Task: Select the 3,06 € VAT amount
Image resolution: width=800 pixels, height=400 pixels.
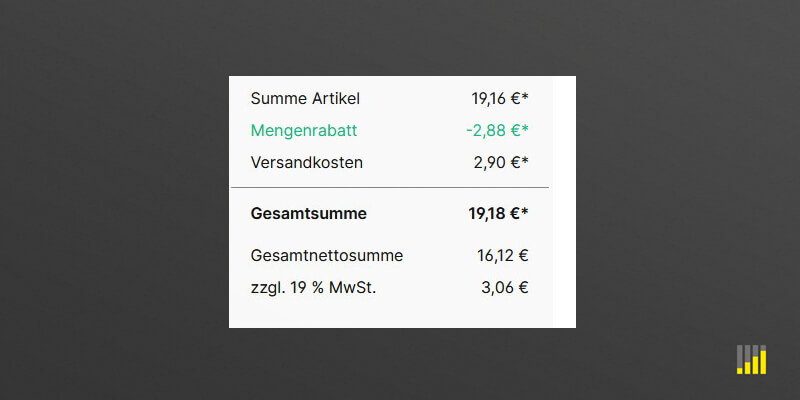Action: click(503, 288)
